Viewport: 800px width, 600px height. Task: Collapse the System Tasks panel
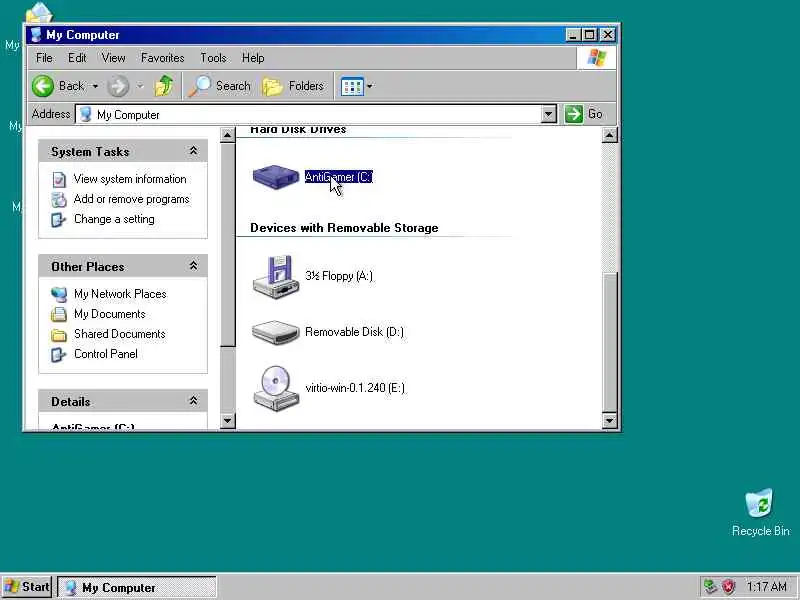click(193, 151)
